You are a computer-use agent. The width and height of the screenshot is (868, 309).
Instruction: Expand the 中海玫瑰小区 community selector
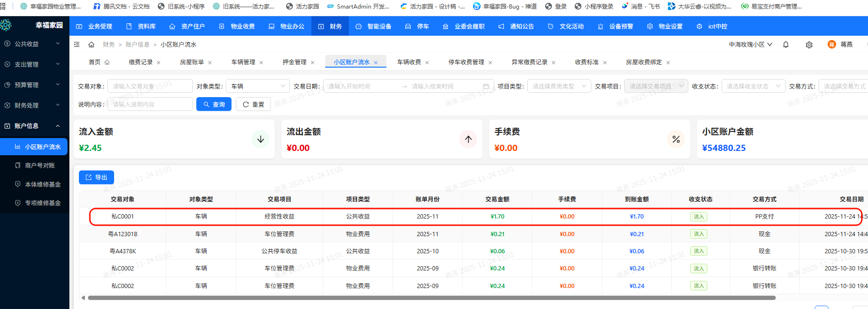[x=750, y=45]
